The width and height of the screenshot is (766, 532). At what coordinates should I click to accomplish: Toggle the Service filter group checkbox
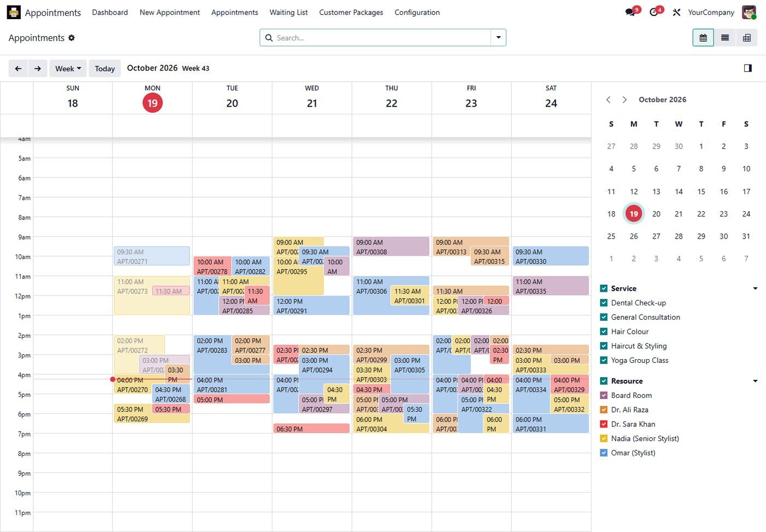click(x=603, y=288)
